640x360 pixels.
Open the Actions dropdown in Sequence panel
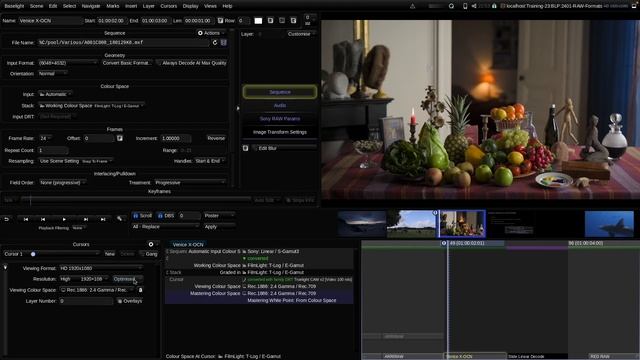(211, 33)
